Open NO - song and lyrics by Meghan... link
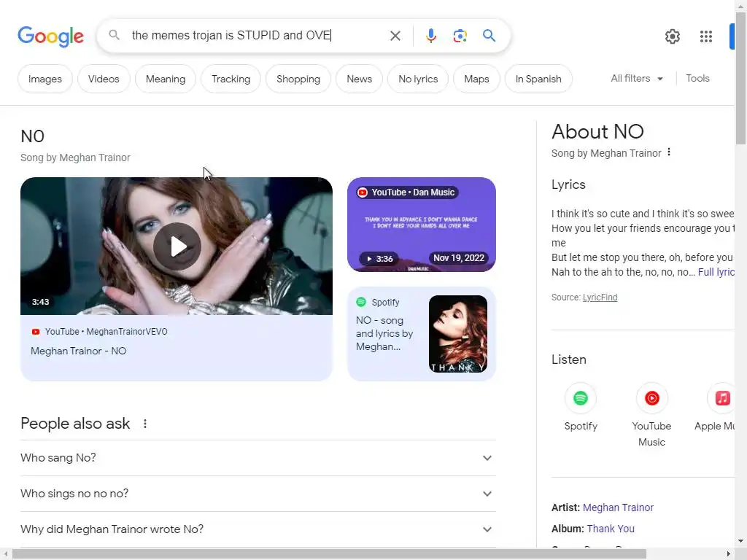 (384, 333)
